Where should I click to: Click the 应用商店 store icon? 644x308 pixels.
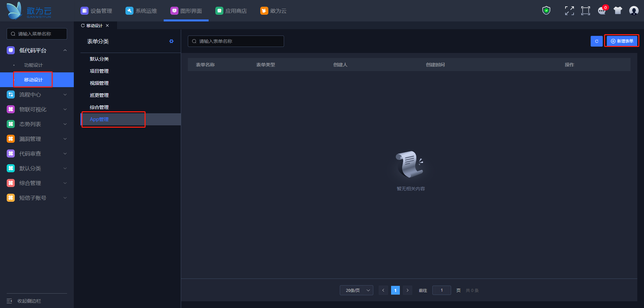[x=219, y=11]
